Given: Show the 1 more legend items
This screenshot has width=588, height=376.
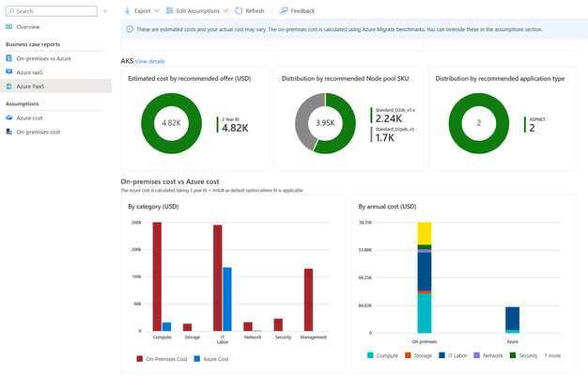Looking at the screenshot, I should [552, 355].
